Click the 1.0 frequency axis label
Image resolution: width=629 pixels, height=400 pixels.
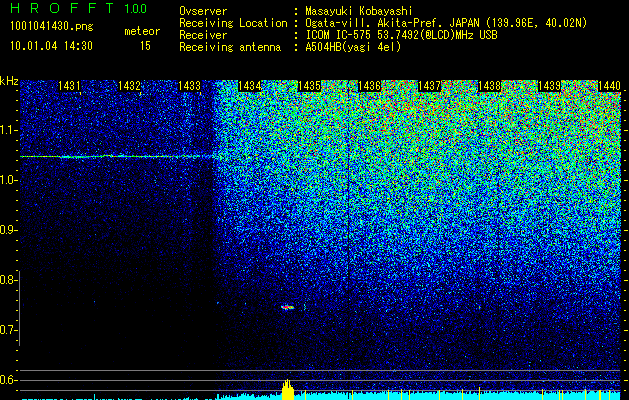click(8, 181)
